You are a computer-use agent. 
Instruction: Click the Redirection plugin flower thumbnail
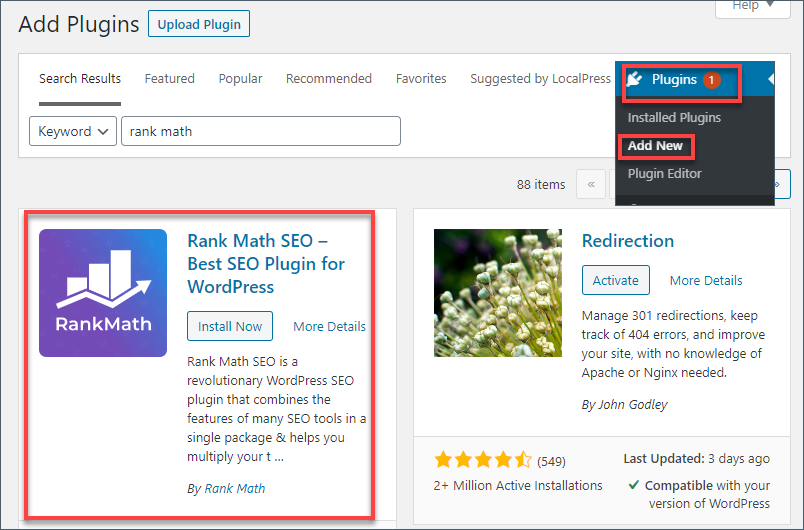click(x=498, y=293)
